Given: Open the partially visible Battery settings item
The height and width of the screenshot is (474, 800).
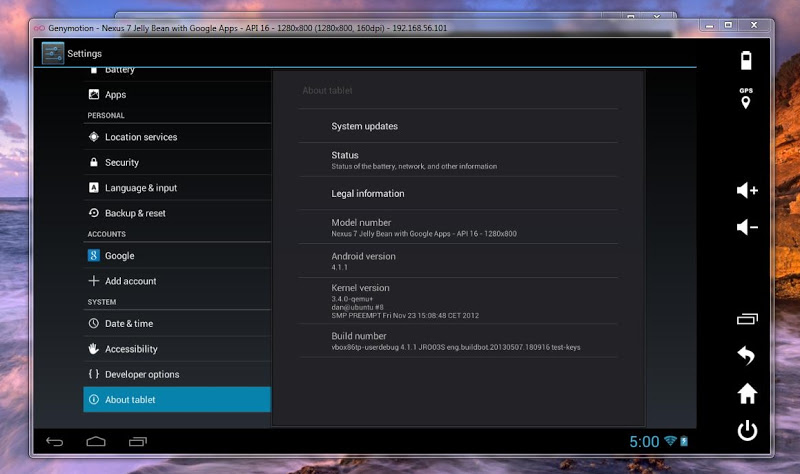Looking at the screenshot, I should point(177,73).
